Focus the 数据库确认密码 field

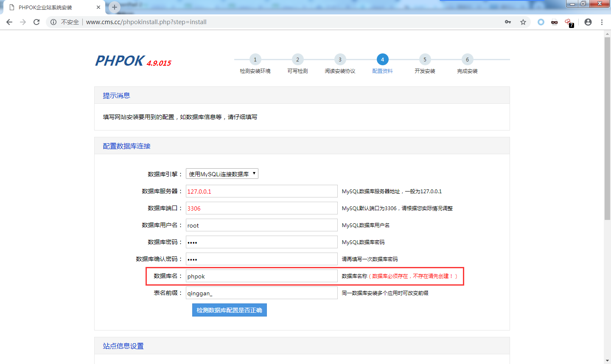(262, 259)
